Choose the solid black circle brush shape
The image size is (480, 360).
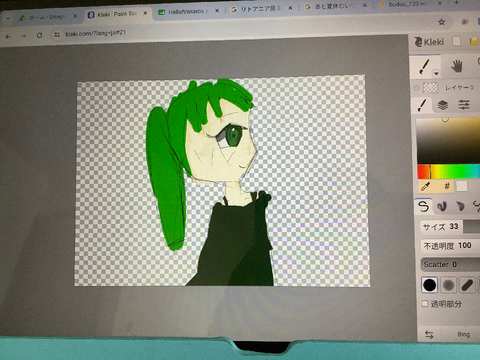(x=429, y=285)
